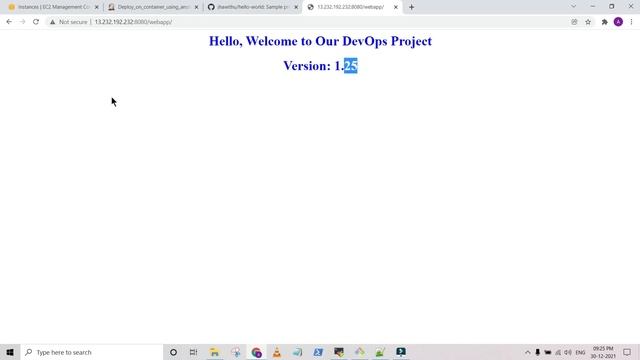Show hidden system tray icons
The image size is (640, 360).
click(x=527, y=352)
